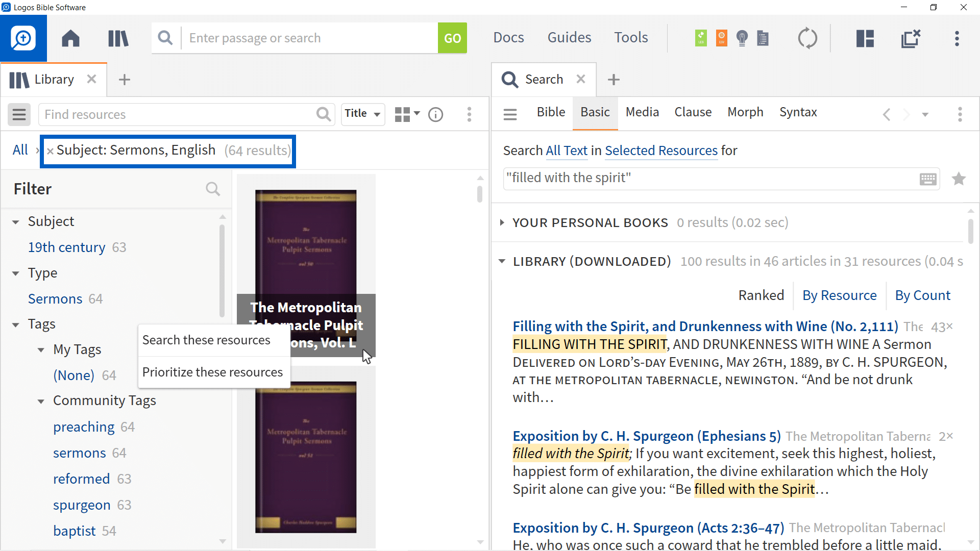This screenshot has width=980, height=551.
Task: Open the Docs menu
Action: click(508, 38)
